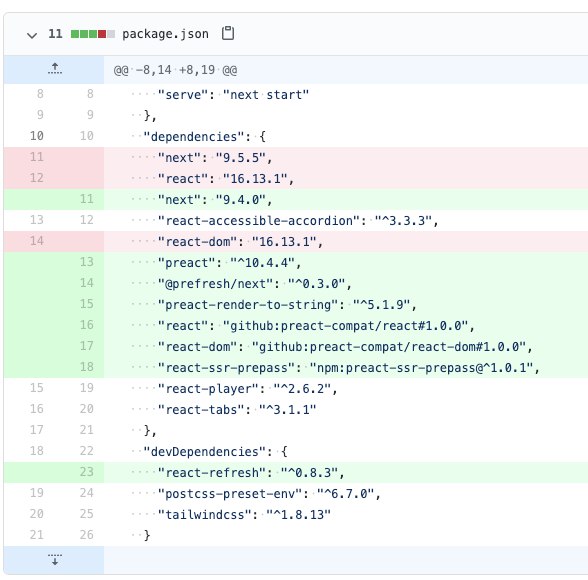Image resolution: width=588 pixels, height=580 pixels.
Task: Select line react-accessible-accordion ^3.3.3
Action: pyautogui.click(x=296, y=220)
